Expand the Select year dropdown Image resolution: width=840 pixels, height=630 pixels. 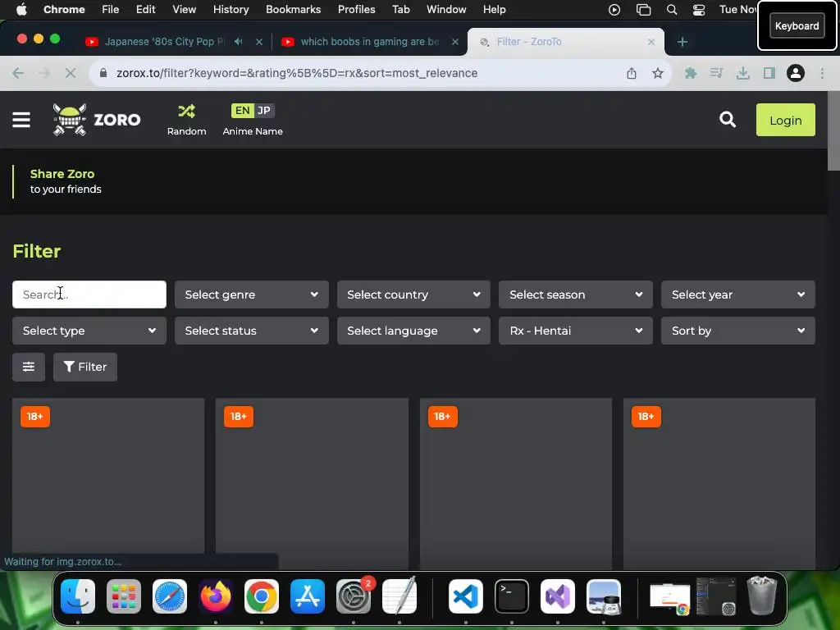point(737,294)
